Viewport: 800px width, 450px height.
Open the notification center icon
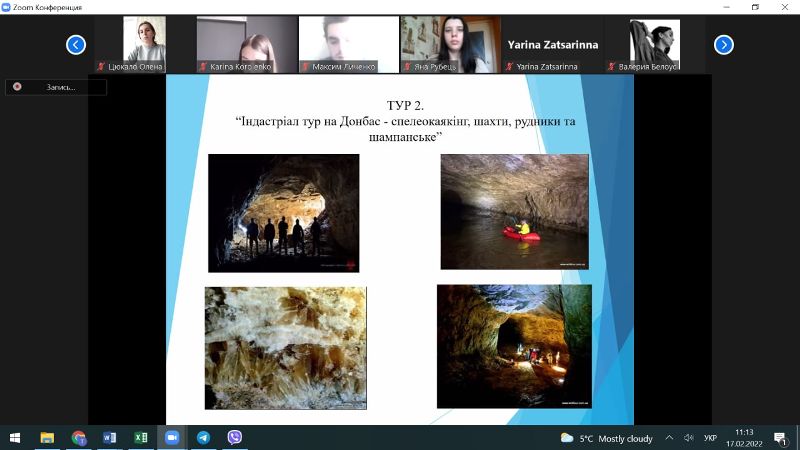[x=780, y=438]
